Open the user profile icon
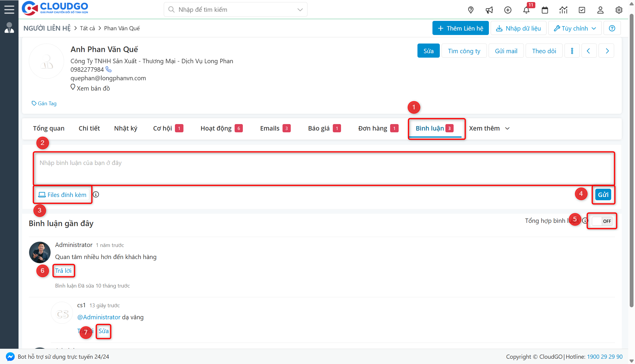 tap(600, 10)
